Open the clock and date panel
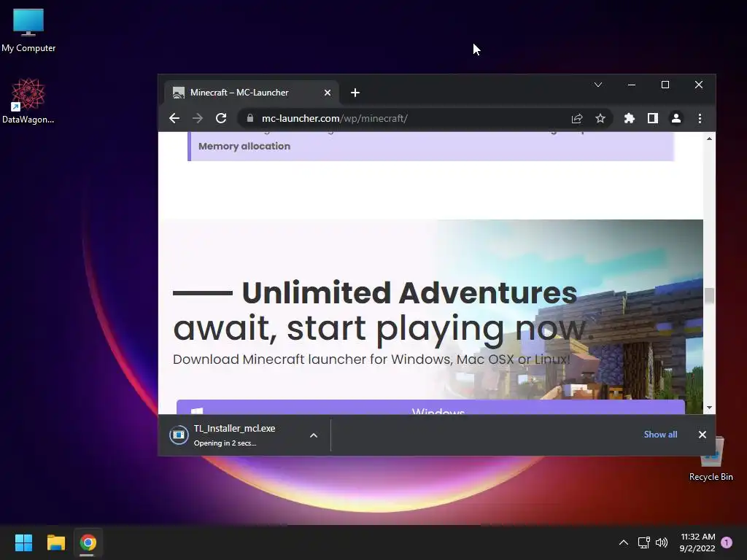 click(x=697, y=542)
